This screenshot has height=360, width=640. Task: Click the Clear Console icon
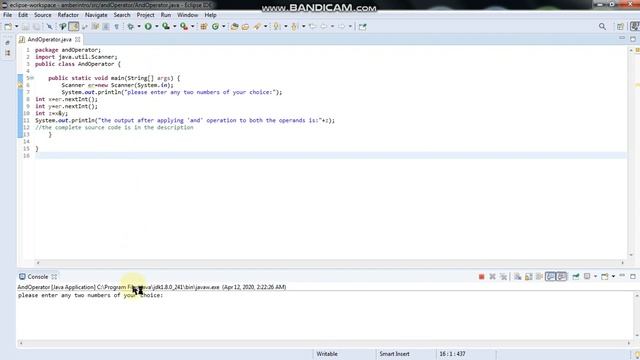click(x=518, y=277)
